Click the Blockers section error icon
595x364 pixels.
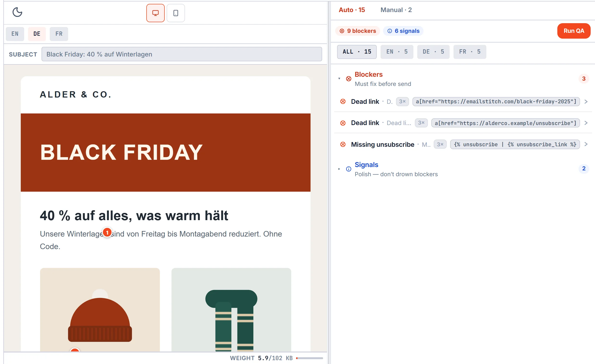tap(348, 79)
